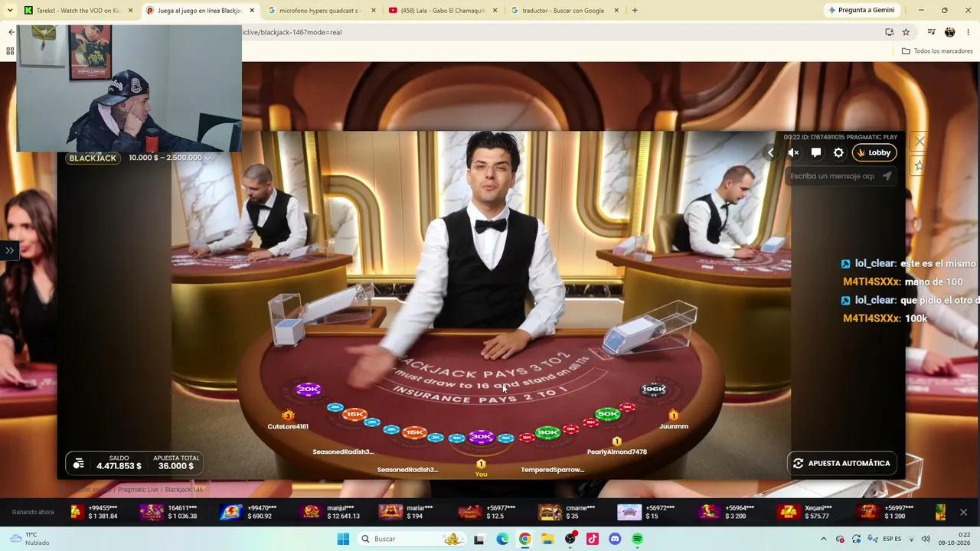Screen dimensions: 980x551
Task: Switch to microfono hyperx quadcast tab
Action: tap(320, 11)
